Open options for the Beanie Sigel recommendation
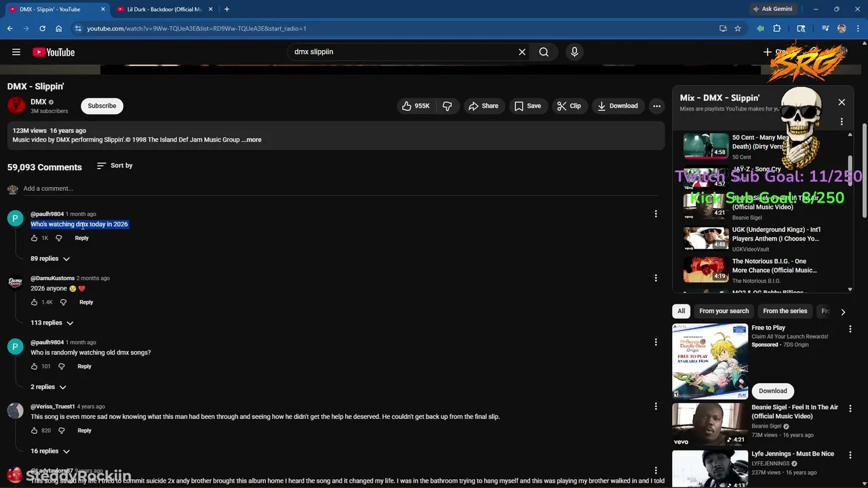 pyautogui.click(x=850, y=408)
